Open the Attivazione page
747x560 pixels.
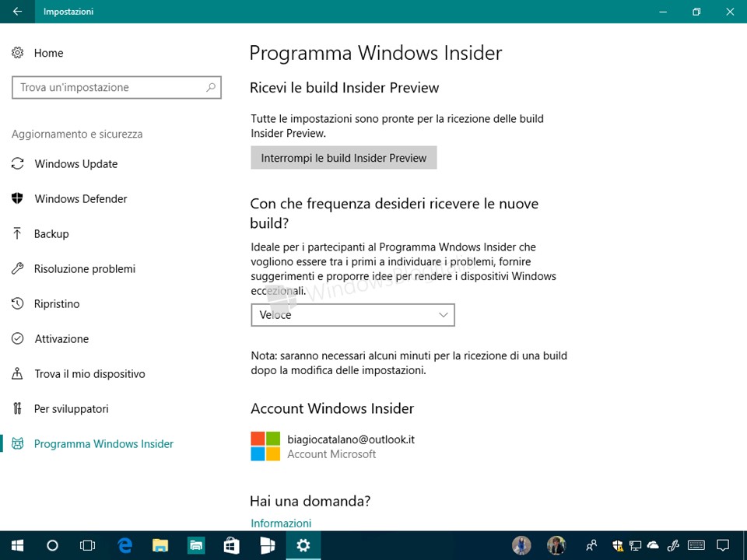coord(61,338)
